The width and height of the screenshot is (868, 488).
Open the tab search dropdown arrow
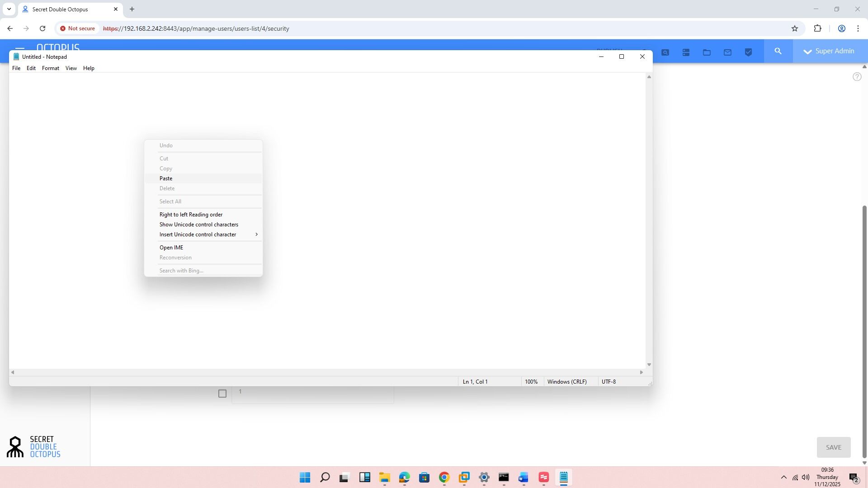(9, 9)
